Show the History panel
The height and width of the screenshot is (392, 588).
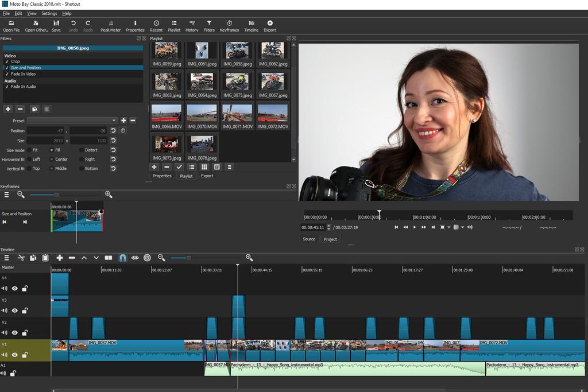[x=192, y=26]
